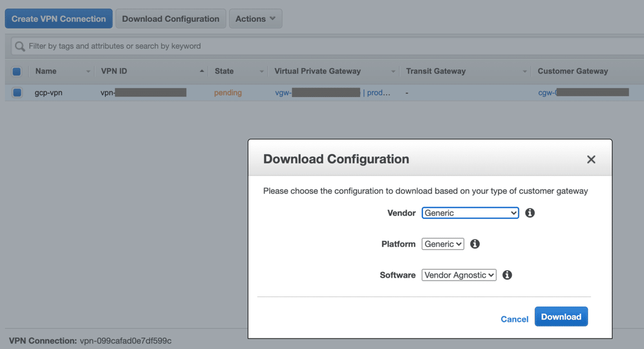The width and height of the screenshot is (644, 349).
Task: Click the info icon next to Software
Action: click(x=507, y=275)
